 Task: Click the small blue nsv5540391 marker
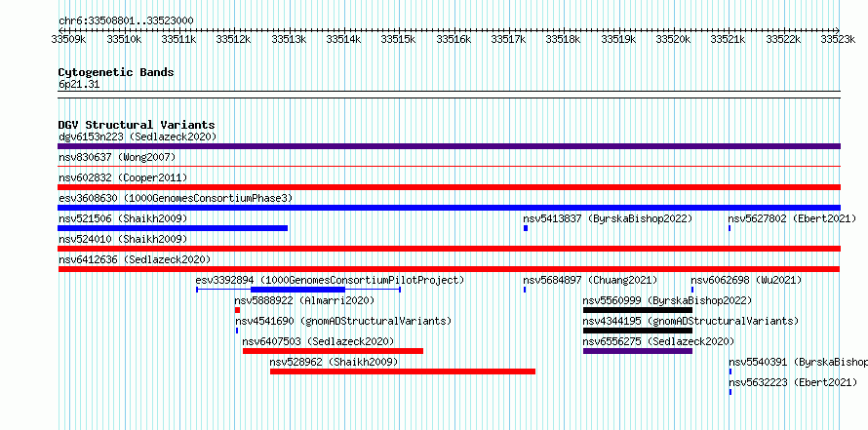click(730, 371)
